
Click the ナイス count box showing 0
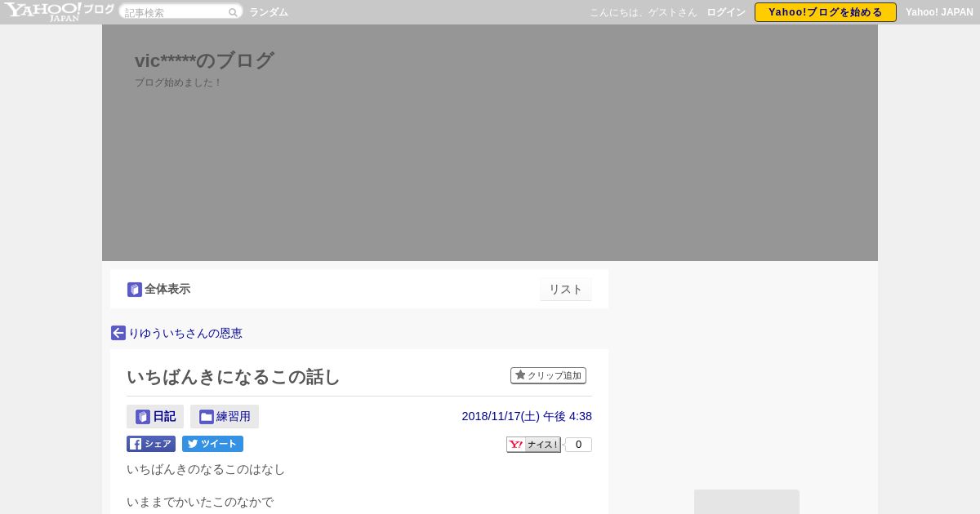coord(578,445)
